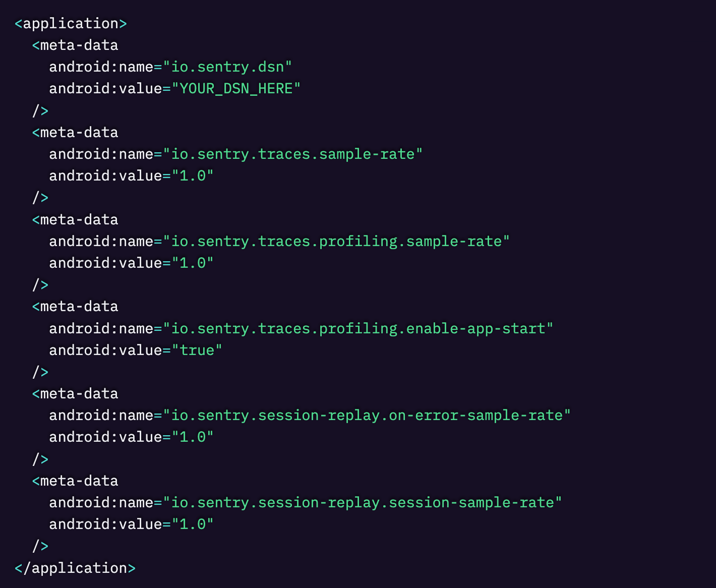Click android:name attribute of enable-app-start entry
Viewport: 716px width, 588px height.
[x=101, y=329]
